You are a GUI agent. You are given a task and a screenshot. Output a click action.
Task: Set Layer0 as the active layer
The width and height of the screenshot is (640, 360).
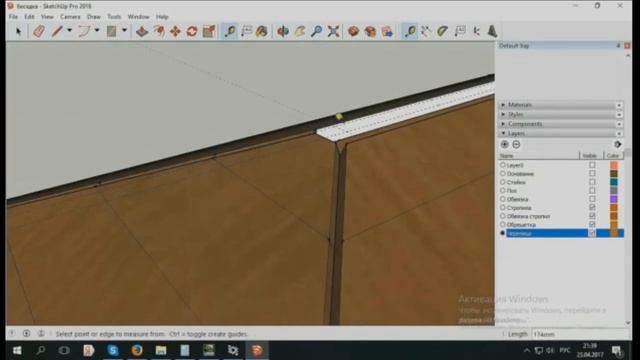(x=503, y=165)
